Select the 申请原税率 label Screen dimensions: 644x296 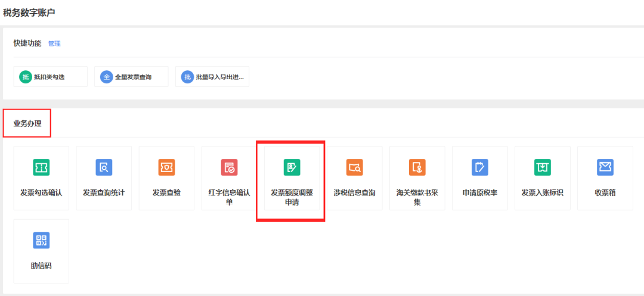point(479,193)
